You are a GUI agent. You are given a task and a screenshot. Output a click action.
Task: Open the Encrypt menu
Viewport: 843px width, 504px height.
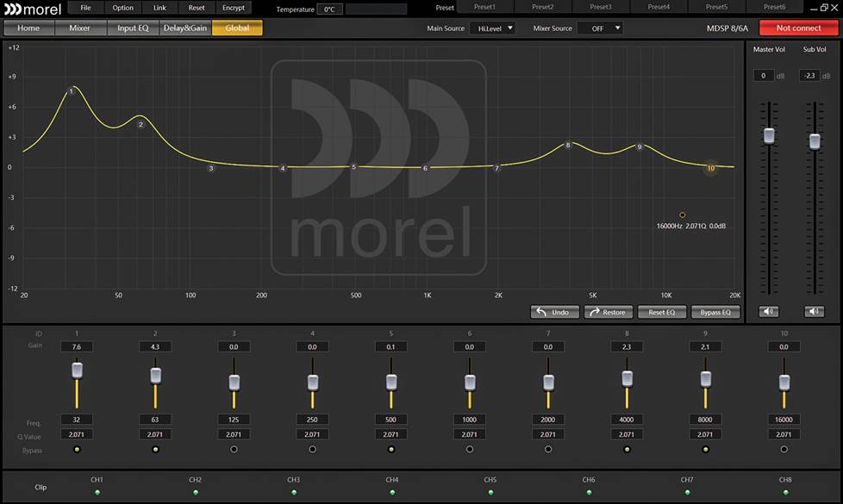[234, 8]
